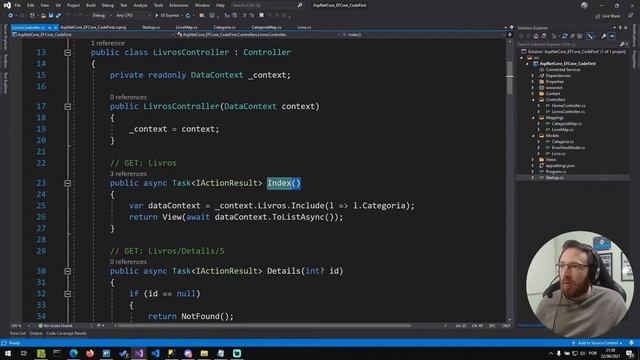Select ErrorViewModel.cs in Solution Explorer
The width and height of the screenshot is (640, 360).
tap(568, 148)
